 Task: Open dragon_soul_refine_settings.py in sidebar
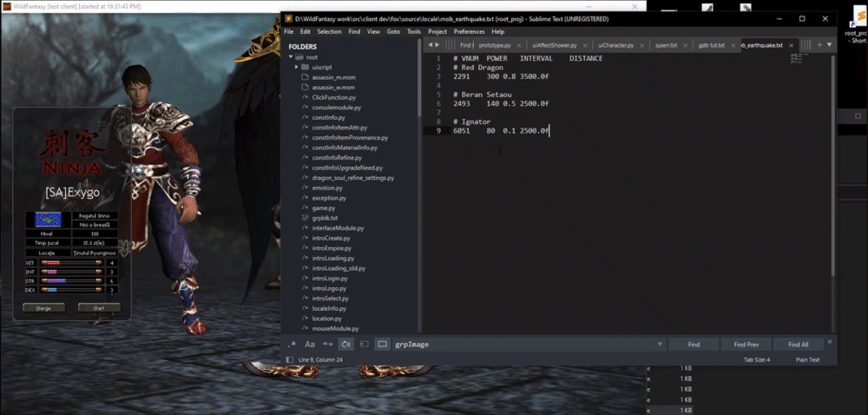click(x=352, y=178)
